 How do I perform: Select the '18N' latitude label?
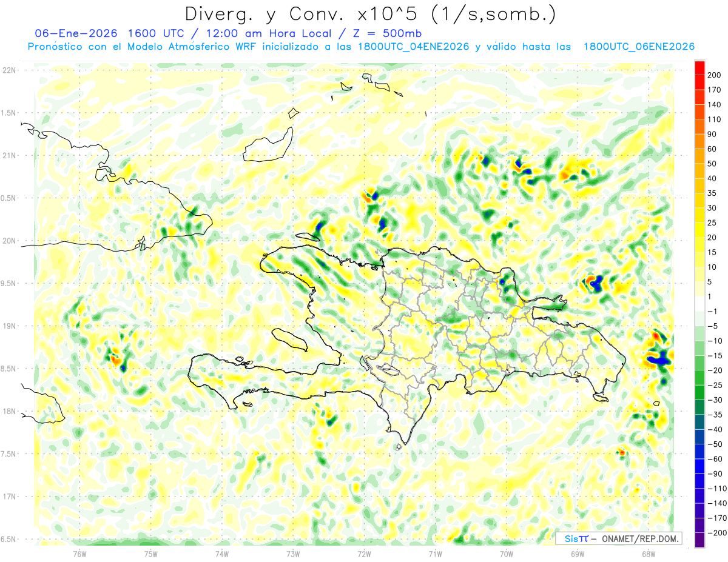pos(9,411)
